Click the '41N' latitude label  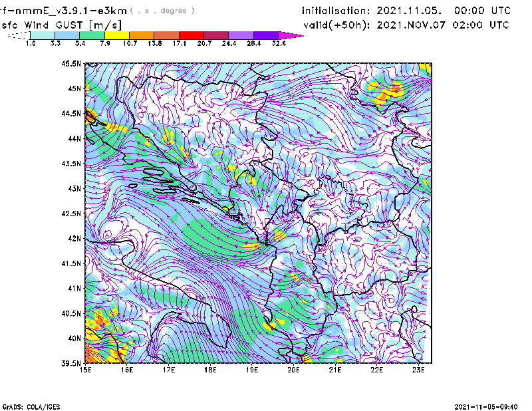click(x=74, y=289)
